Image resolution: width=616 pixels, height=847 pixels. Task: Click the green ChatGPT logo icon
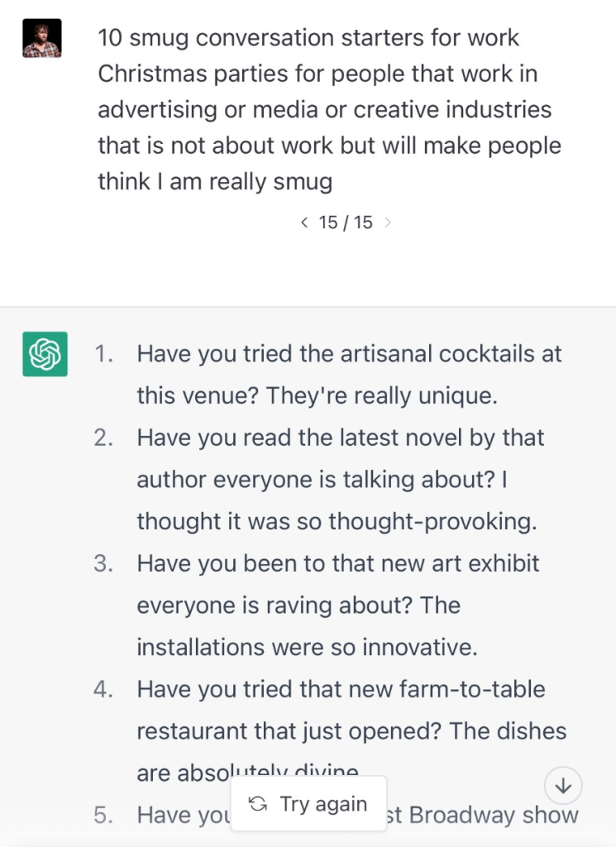click(45, 354)
